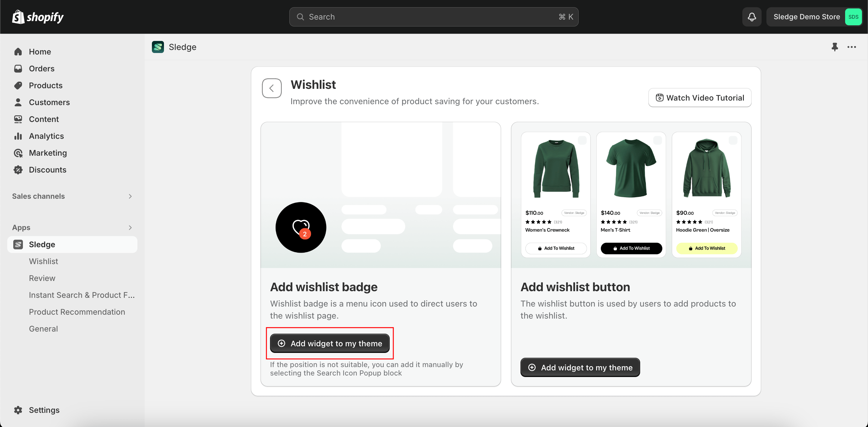Add the wishlist badge widget to my theme
Viewport: 868px width, 427px height.
coord(329,343)
